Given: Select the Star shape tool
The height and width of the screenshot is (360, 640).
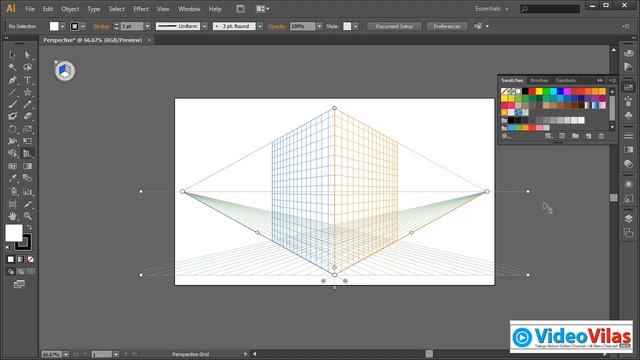Looking at the screenshot, I should pos(27,92).
